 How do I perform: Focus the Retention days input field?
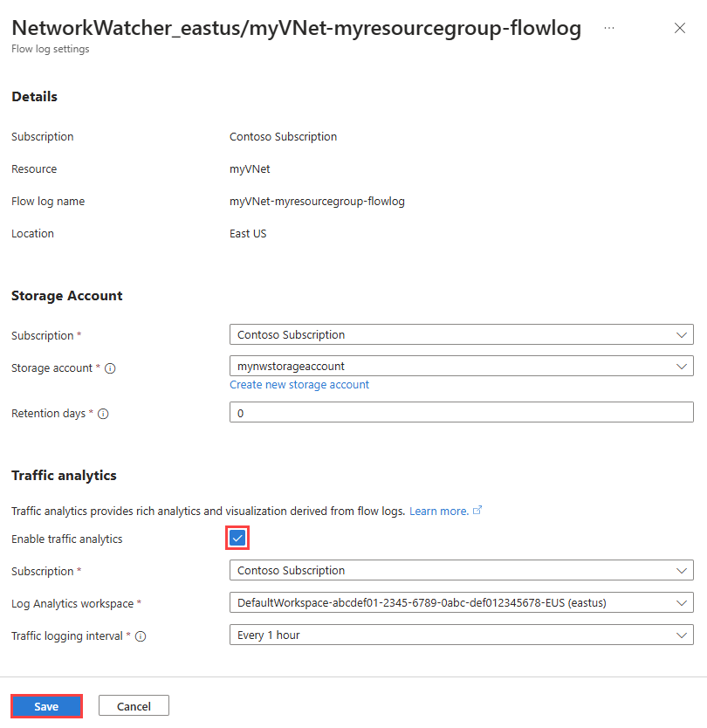click(x=462, y=412)
